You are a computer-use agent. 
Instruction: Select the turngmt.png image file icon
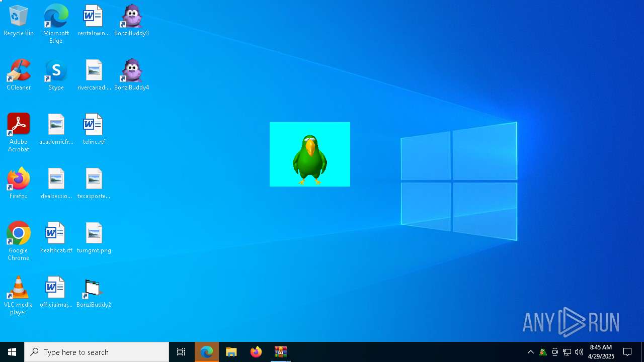pos(94,238)
